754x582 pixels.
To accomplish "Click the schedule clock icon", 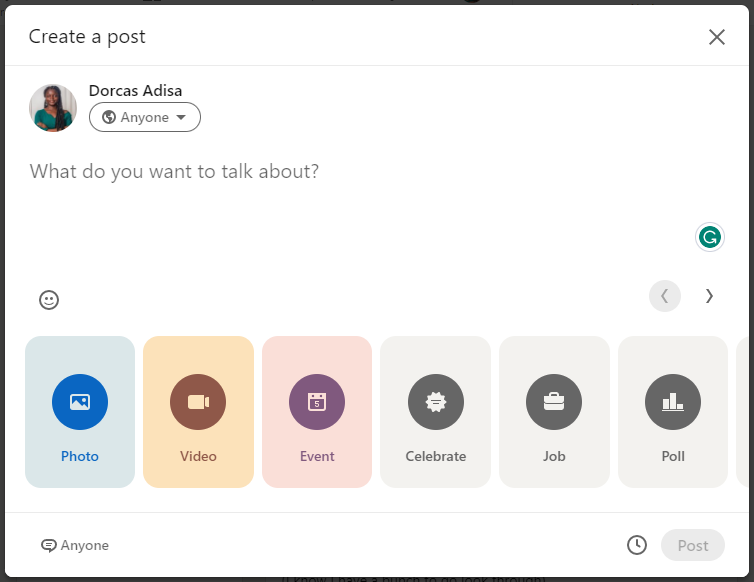I will (x=637, y=545).
